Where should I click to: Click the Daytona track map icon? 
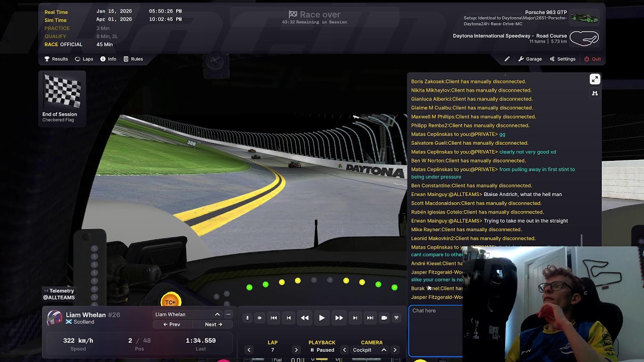coord(584,38)
